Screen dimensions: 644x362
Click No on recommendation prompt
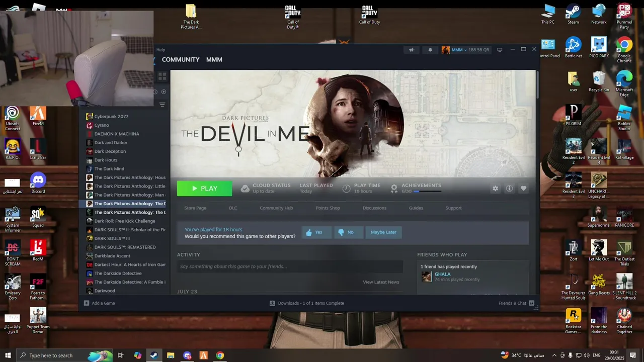tap(348, 232)
